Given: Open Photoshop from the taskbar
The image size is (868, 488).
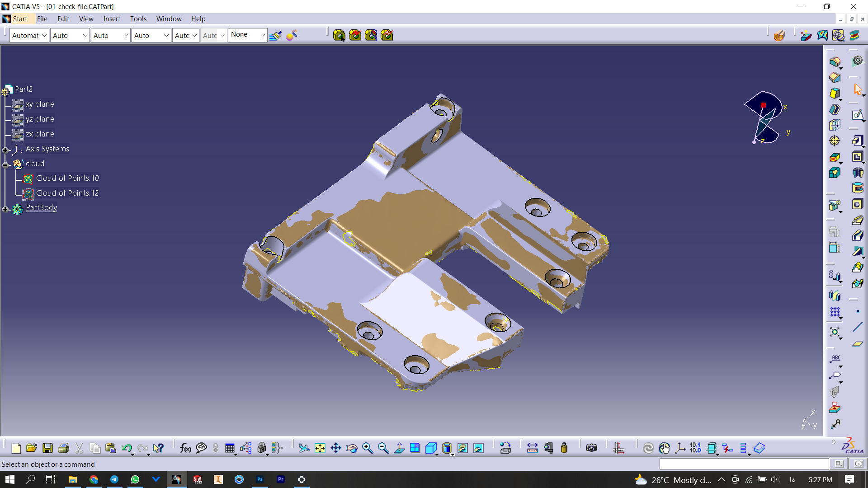Looking at the screenshot, I should pos(260,479).
